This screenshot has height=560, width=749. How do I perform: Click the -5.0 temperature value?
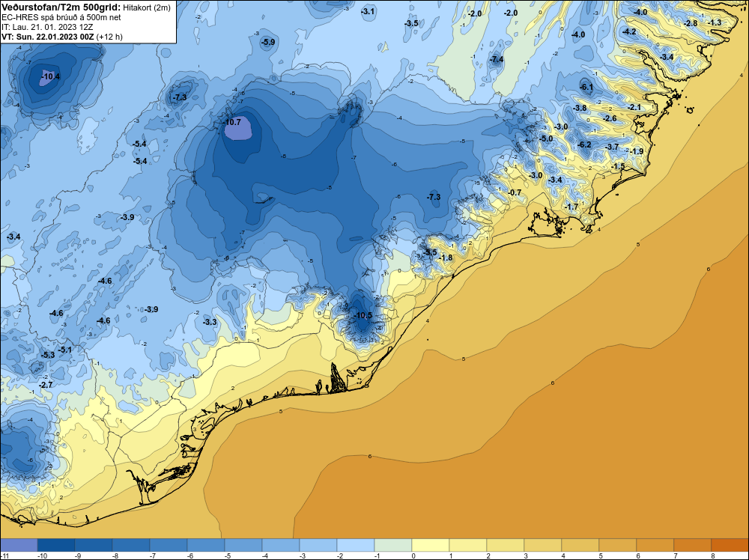point(546,139)
